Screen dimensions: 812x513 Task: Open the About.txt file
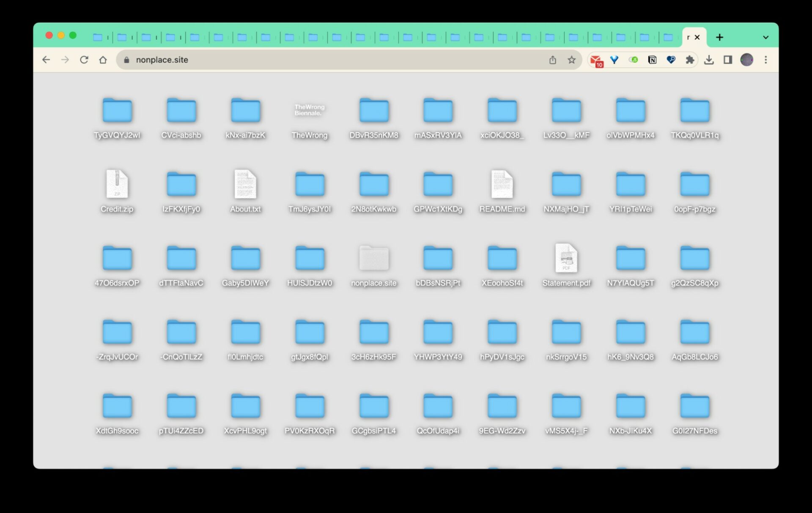245,184
